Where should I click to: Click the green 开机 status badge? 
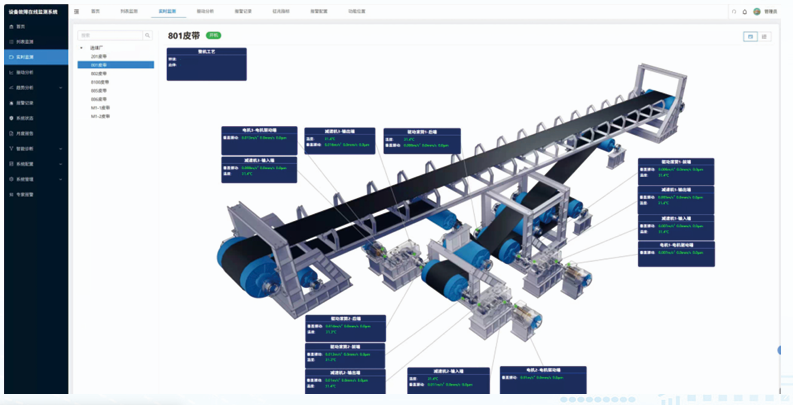coord(214,35)
